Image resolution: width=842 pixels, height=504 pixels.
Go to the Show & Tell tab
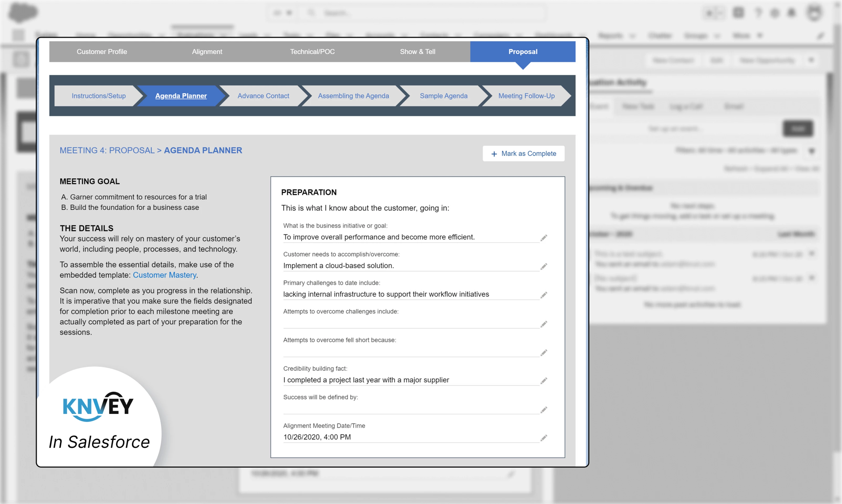(417, 52)
